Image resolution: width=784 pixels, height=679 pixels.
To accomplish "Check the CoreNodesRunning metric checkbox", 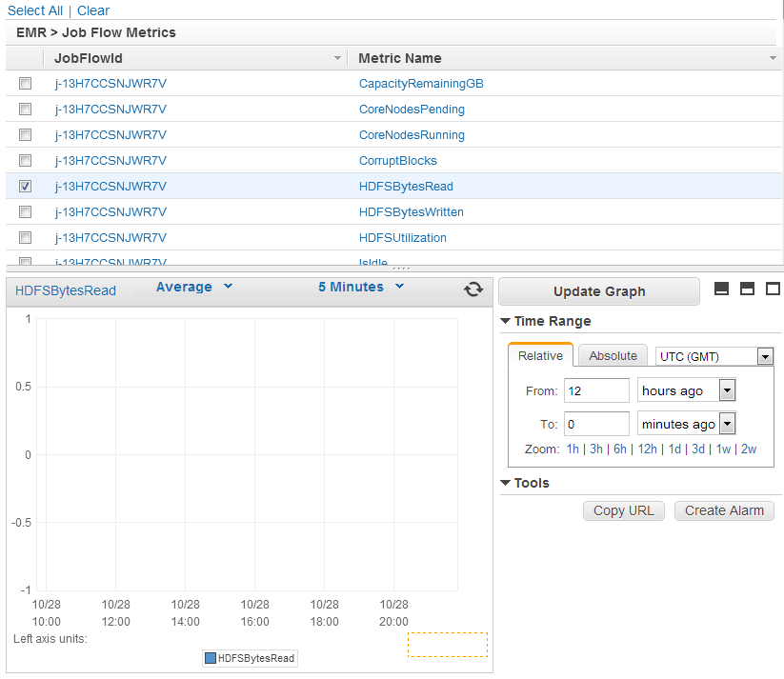I will point(25,134).
